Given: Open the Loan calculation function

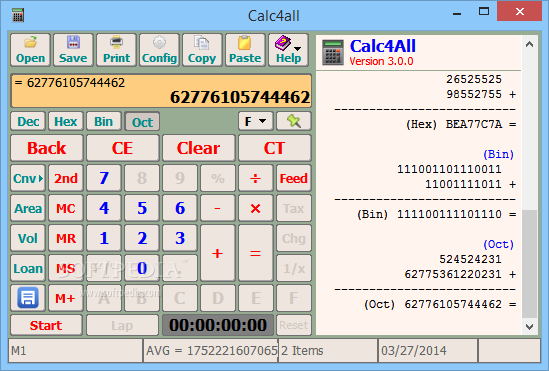Looking at the screenshot, I should [x=28, y=268].
